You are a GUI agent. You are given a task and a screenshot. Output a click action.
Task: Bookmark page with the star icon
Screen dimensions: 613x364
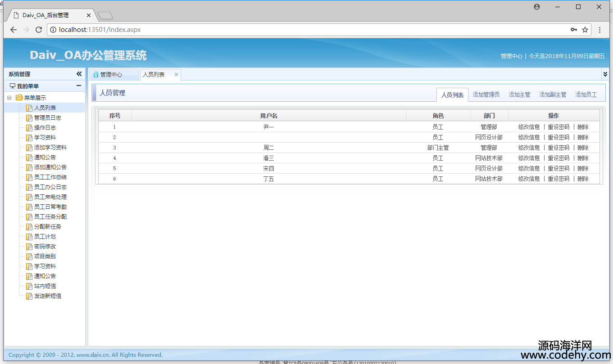[585, 30]
